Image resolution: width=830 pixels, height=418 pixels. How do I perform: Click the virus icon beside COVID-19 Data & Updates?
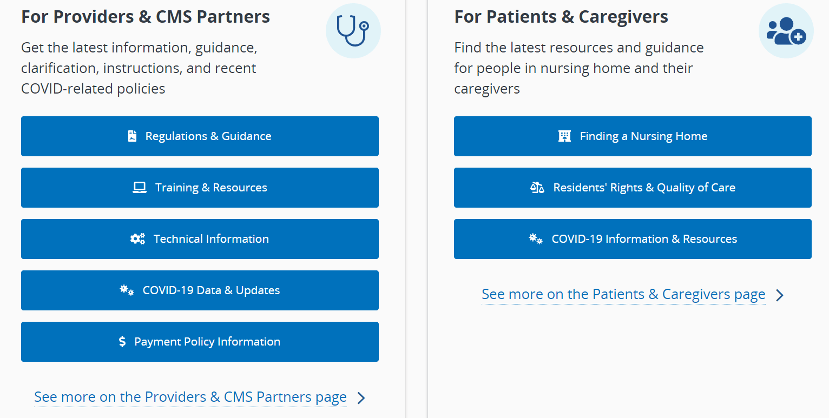[126, 291]
